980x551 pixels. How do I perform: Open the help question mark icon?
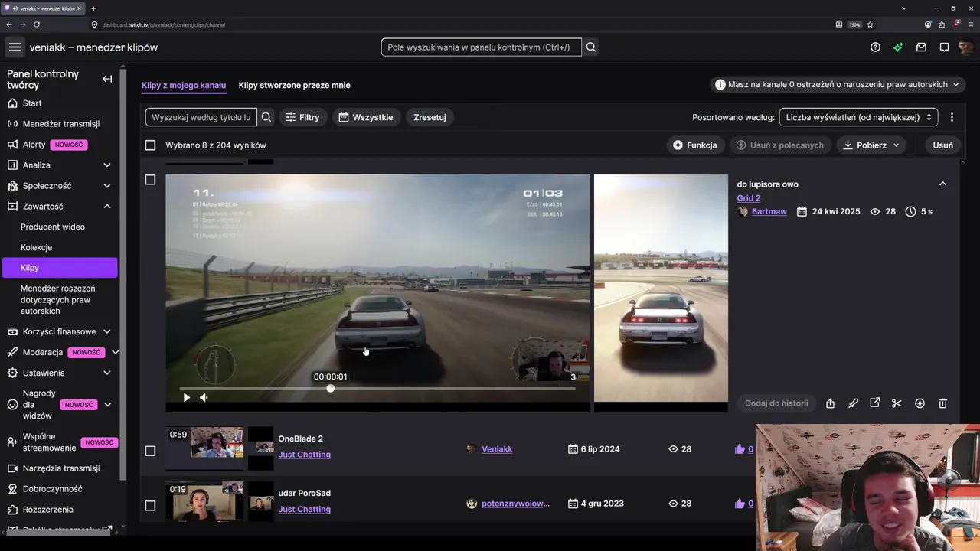coord(875,47)
